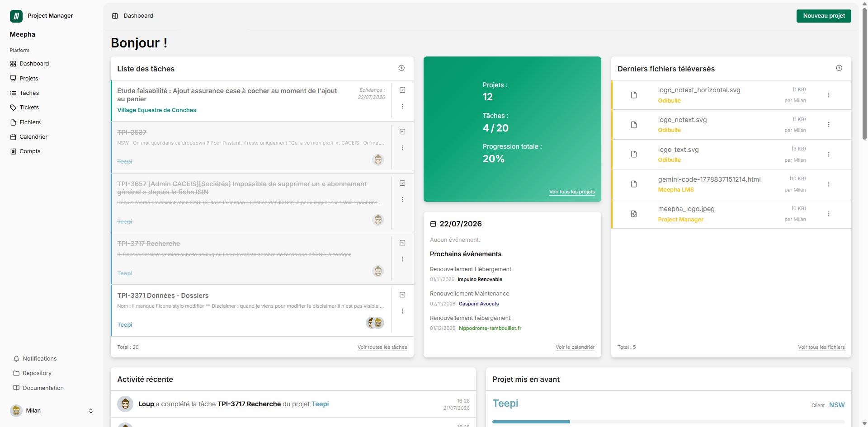Click the Compta sidebar icon
The image size is (868, 427).
point(13,151)
